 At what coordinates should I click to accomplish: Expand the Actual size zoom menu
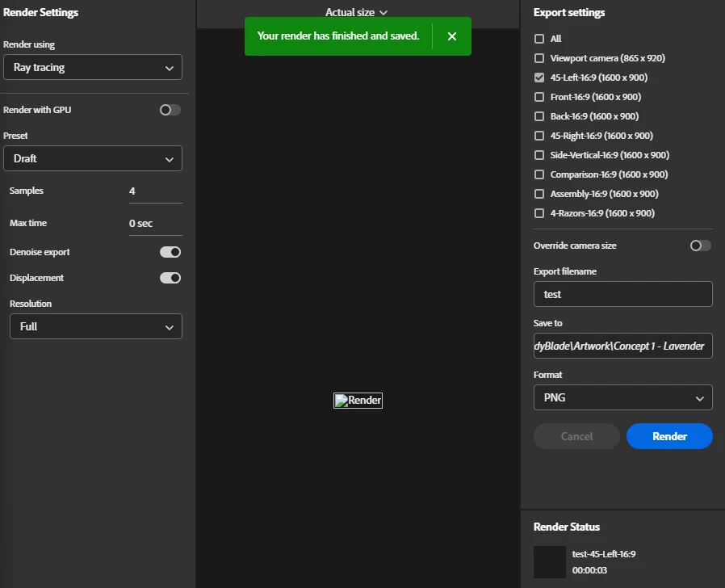coord(356,12)
